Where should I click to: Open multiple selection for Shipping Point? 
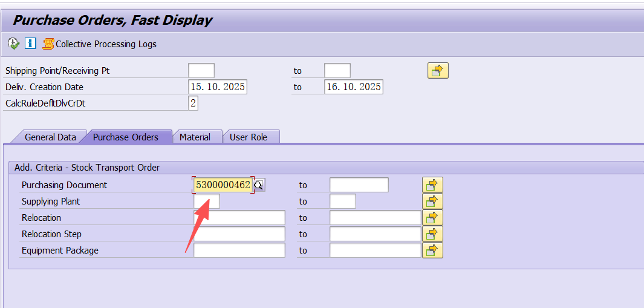coord(438,71)
